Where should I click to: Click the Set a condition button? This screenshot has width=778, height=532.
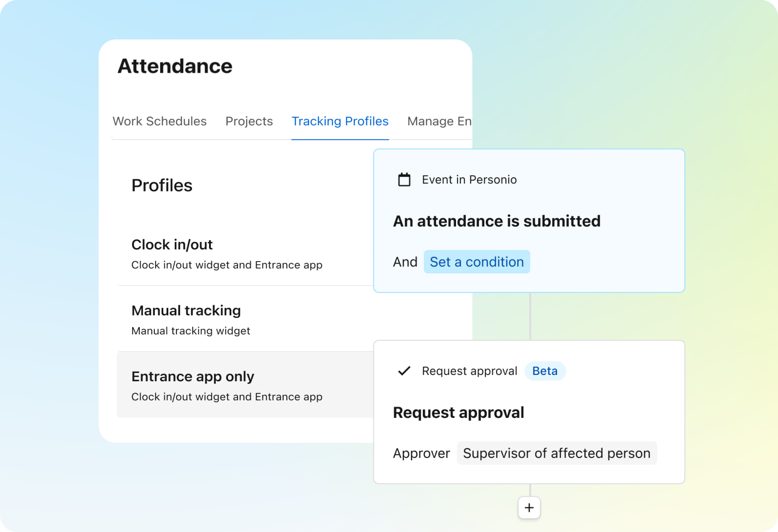pyautogui.click(x=477, y=262)
